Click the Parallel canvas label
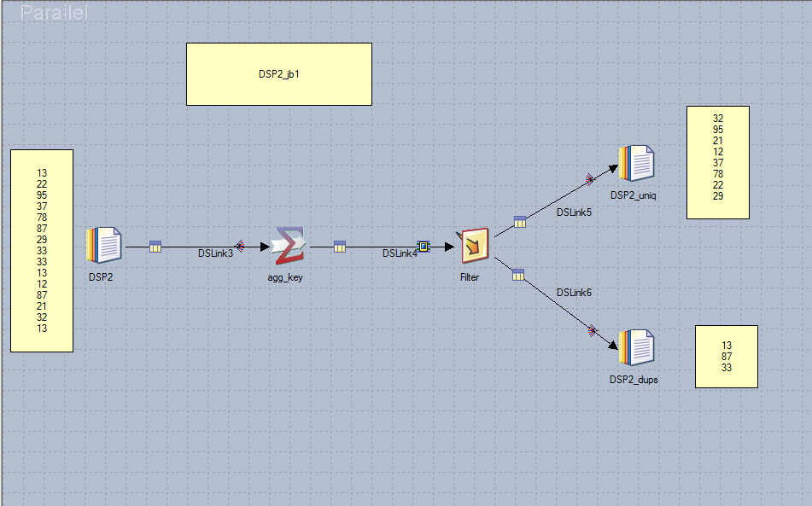The height and width of the screenshot is (506, 812). pyautogui.click(x=53, y=13)
